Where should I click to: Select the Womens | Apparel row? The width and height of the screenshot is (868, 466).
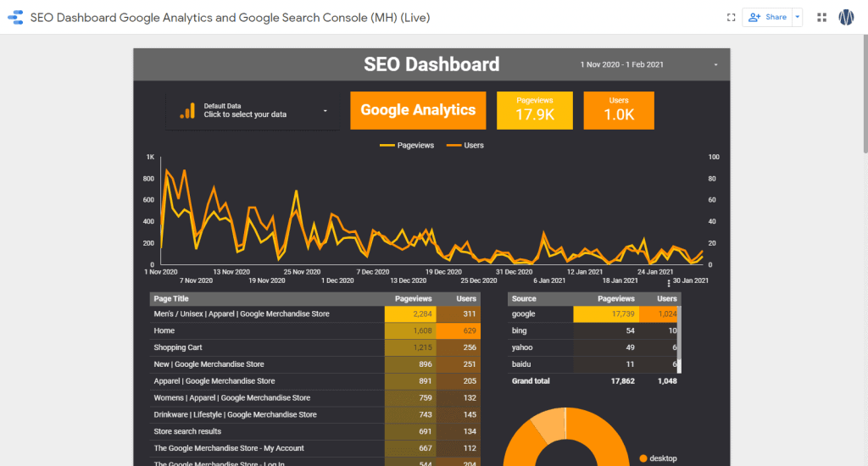[x=315, y=398]
